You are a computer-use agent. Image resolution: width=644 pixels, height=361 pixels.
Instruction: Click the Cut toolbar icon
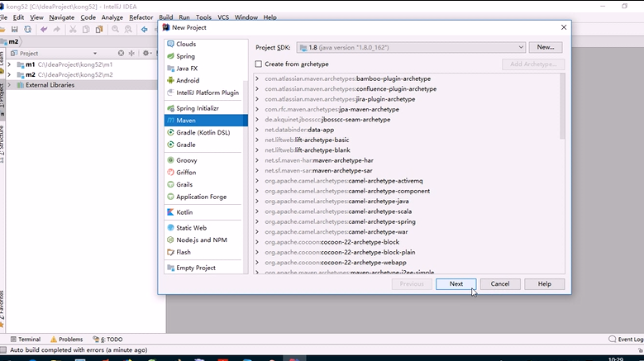pos(73,29)
